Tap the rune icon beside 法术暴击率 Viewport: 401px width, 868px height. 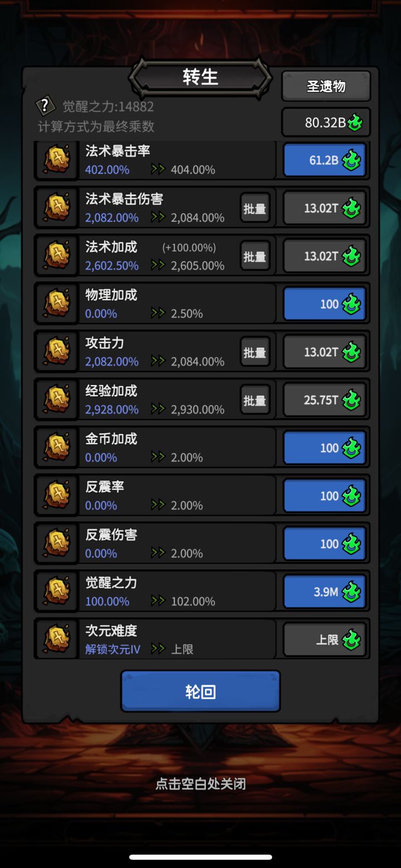coord(57,160)
